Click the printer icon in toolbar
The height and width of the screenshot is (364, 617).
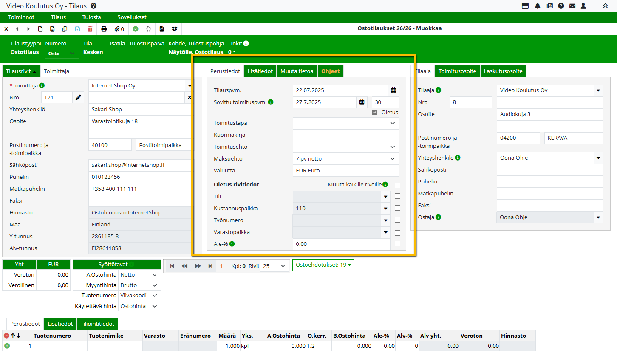coord(104,29)
